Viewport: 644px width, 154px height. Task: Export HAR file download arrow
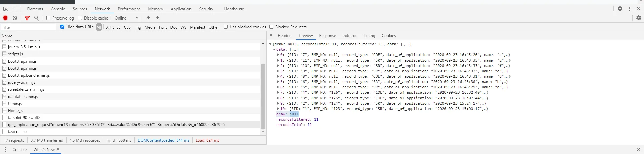158,18
